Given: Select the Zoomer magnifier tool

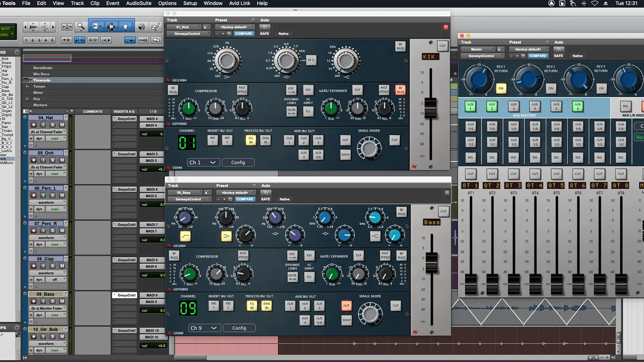Looking at the screenshot, I should (x=81, y=27).
